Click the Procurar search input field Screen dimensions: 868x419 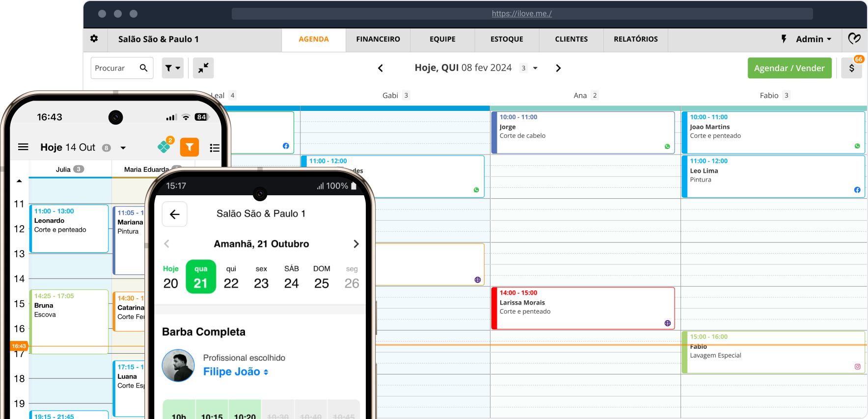[x=122, y=68]
